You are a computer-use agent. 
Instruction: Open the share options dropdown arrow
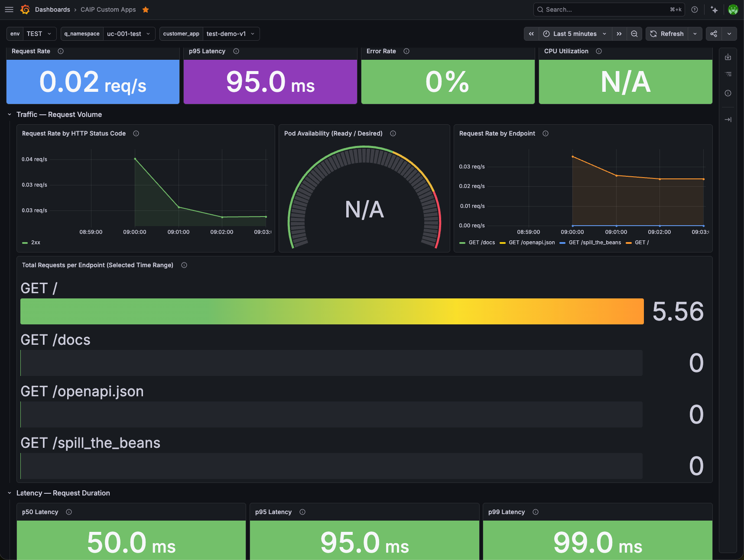click(729, 34)
